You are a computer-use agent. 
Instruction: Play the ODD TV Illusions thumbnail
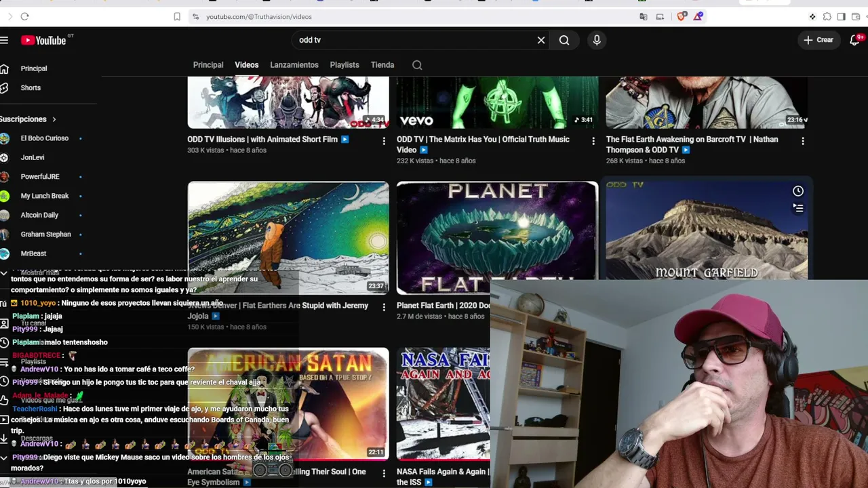[288, 102]
